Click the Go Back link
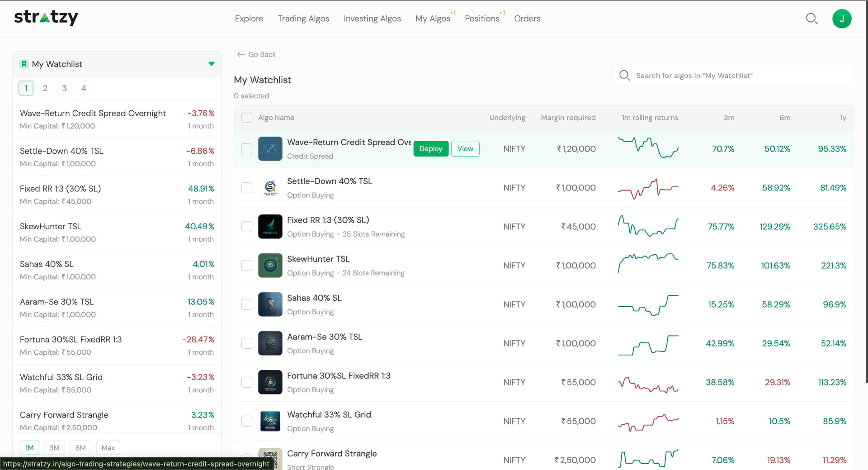 [x=256, y=54]
